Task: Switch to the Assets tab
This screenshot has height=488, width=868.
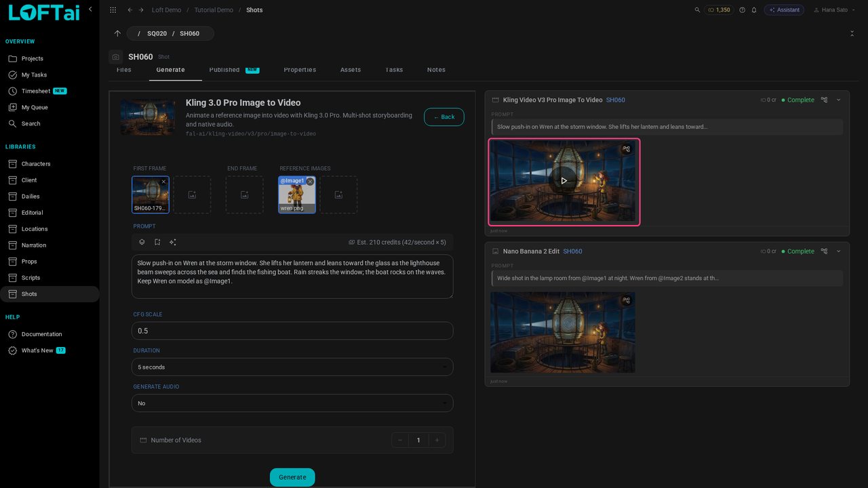Action: [x=351, y=70]
